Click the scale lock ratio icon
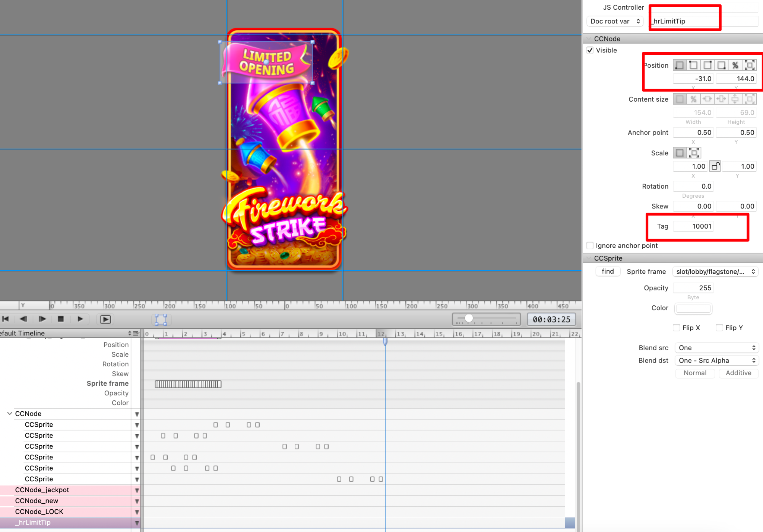The image size is (763, 532). point(715,166)
